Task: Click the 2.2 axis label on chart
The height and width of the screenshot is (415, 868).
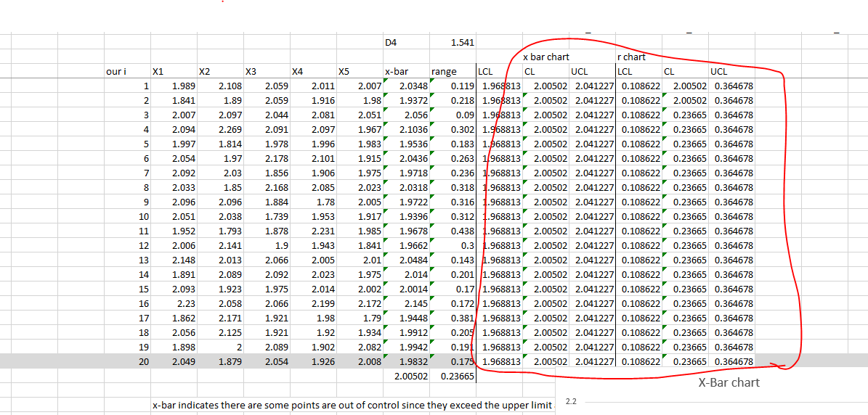Action: click(x=572, y=402)
